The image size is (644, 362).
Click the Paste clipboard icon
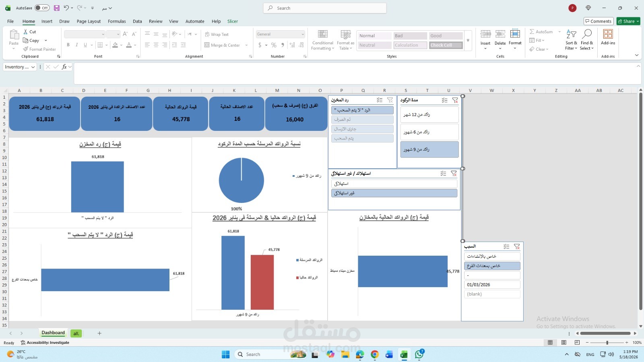point(14,35)
